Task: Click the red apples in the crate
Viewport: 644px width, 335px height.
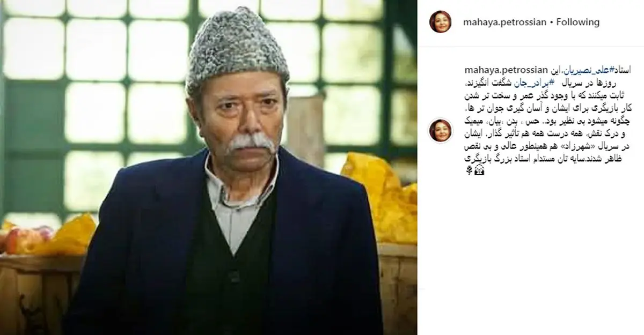Action: [27, 237]
